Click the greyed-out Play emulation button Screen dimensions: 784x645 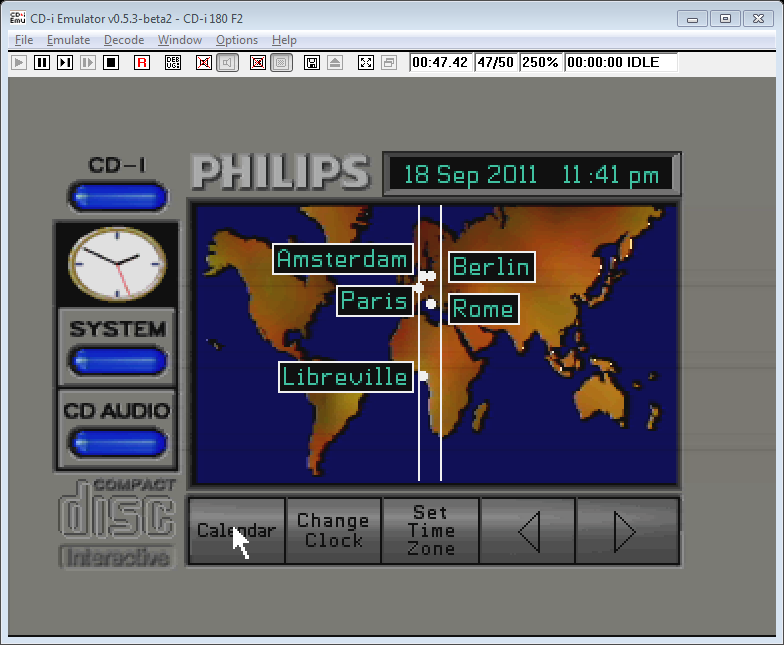[19, 62]
